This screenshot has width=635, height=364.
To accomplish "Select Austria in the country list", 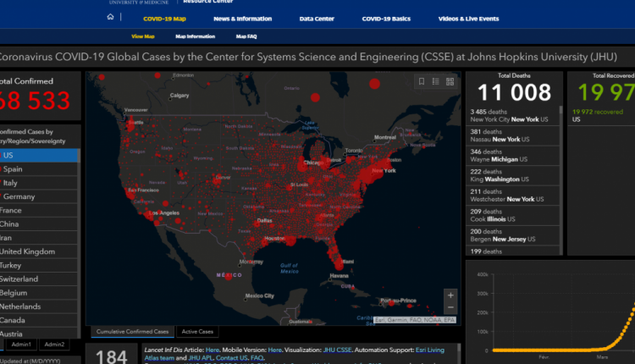I will (x=38, y=334).
